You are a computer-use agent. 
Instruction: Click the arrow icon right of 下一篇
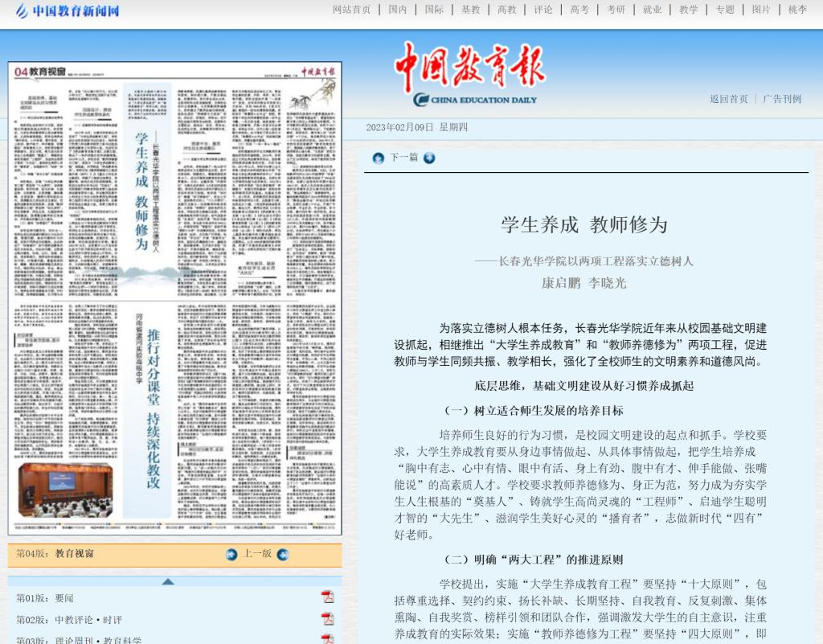429,158
